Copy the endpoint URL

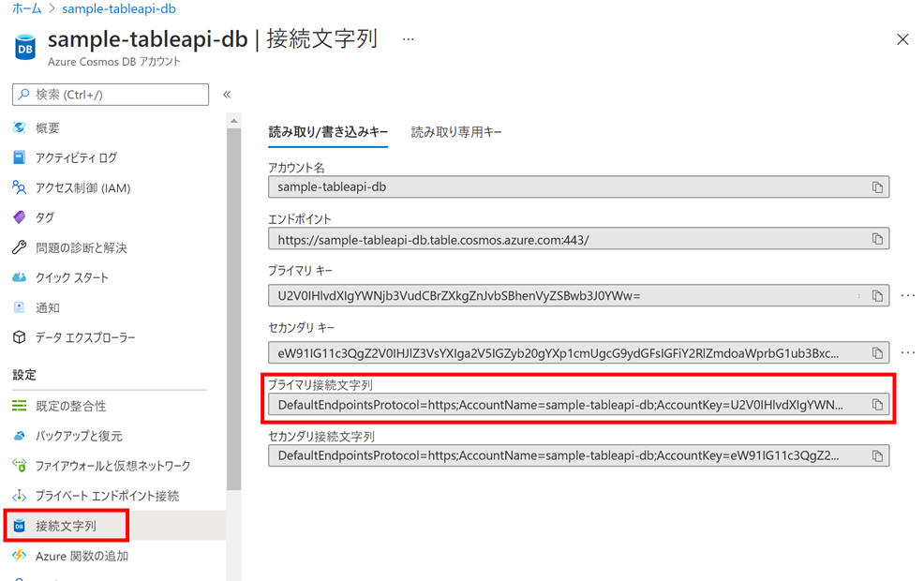click(x=877, y=240)
